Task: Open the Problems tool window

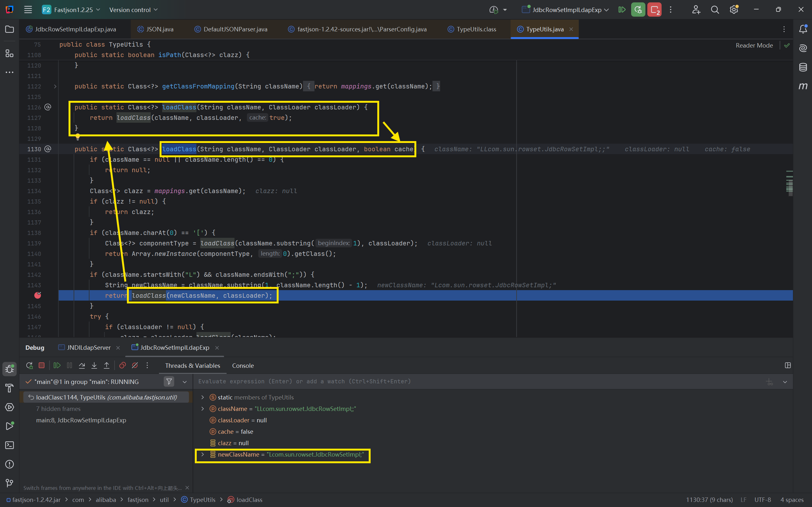Action: pos(10,464)
